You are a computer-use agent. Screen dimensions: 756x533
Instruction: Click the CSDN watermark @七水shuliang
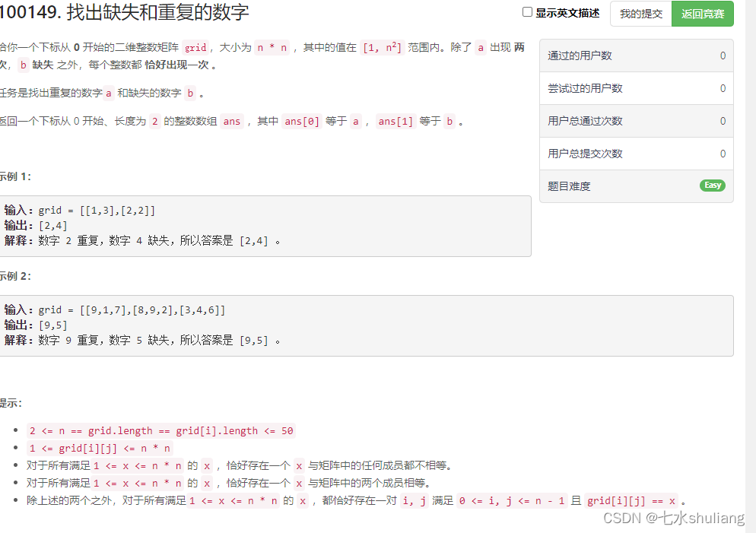[x=675, y=519]
